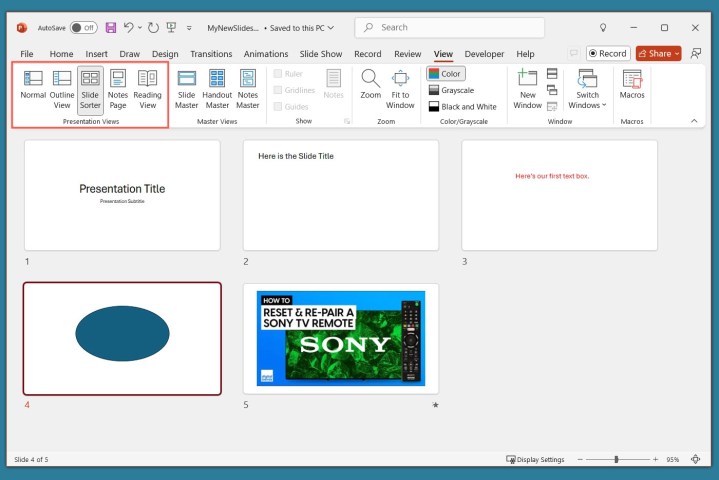Image resolution: width=719 pixels, height=480 pixels.
Task: Enable the Ruler checkbox
Action: [x=279, y=73]
